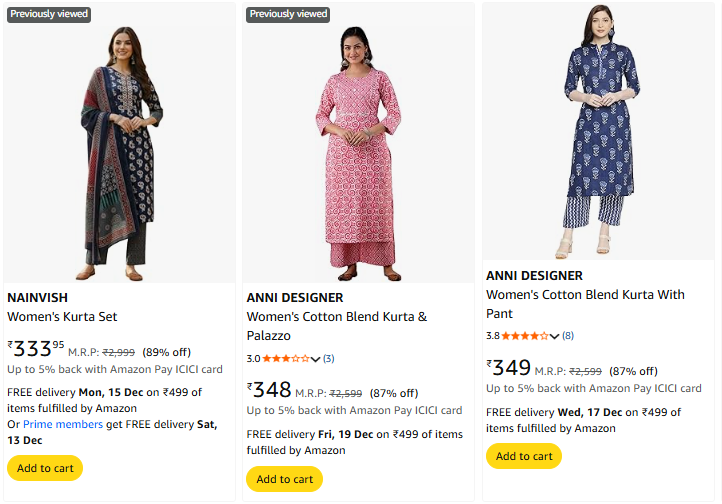Open Women's Kurta Set product title
Screen dimensions: 722x504
(62, 316)
